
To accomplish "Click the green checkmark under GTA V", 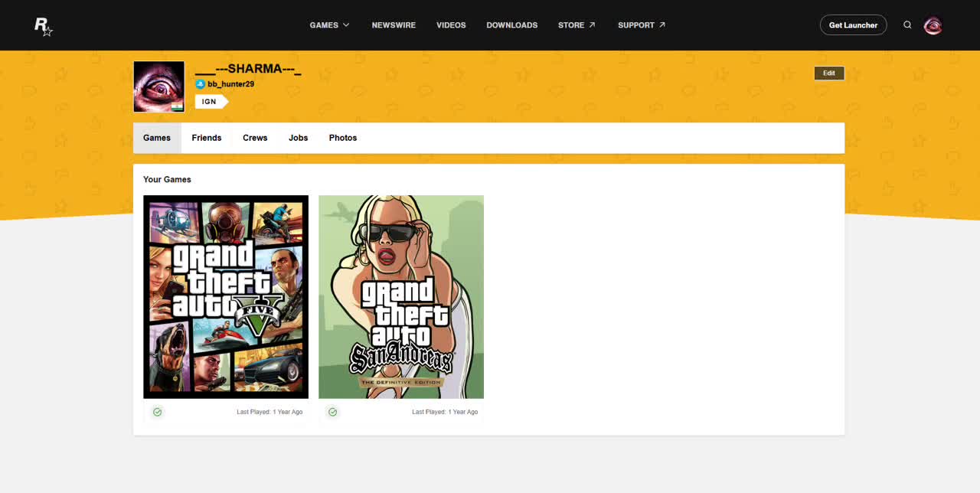I will [157, 412].
